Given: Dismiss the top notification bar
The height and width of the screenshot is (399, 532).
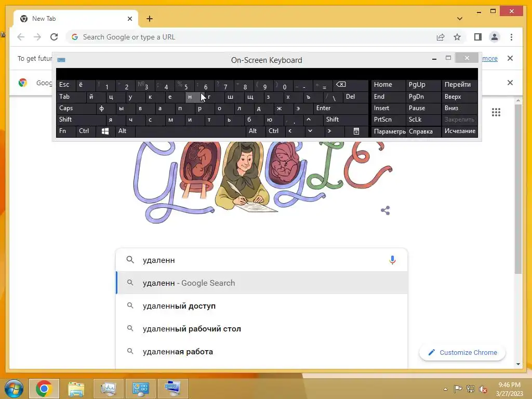Looking at the screenshot, I should [510, 58].
